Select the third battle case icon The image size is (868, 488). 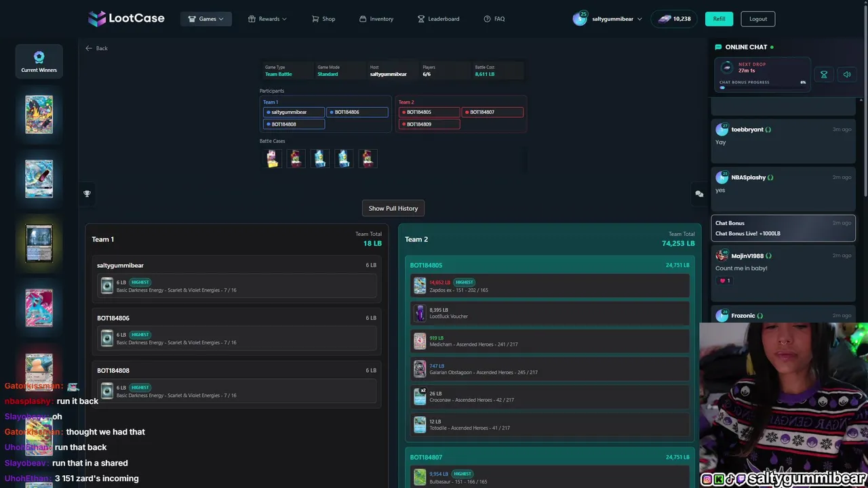320,159
